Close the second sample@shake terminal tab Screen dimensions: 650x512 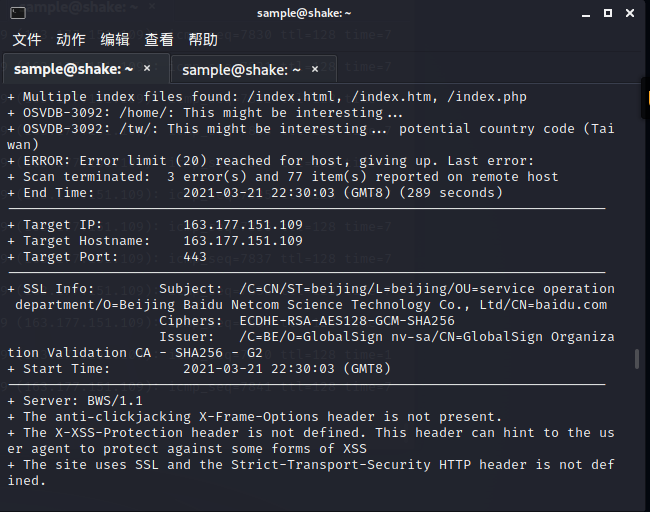[316, 69]
